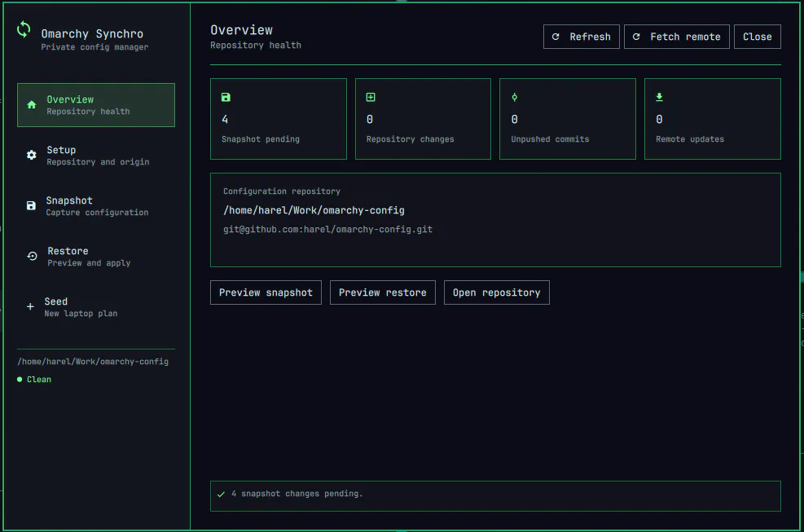Click the floppy icon in Snapshot pending card
The height and width of the screenshot is (532, 804).
[226, 97]
